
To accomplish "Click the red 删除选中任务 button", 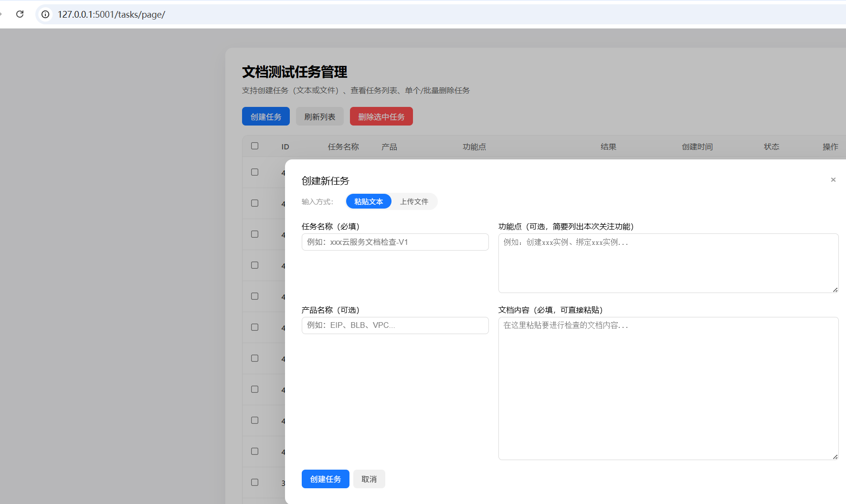I will 381,116.
